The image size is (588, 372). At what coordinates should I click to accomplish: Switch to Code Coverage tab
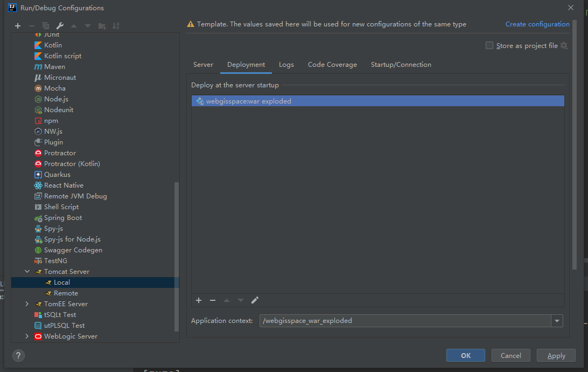pyautogui.click(x=333, y=65)
